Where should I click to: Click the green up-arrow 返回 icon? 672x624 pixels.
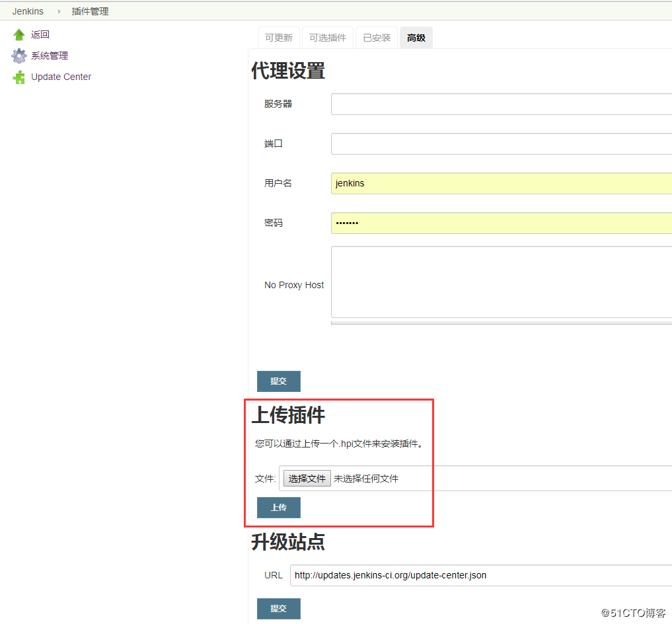coord(19,35)
